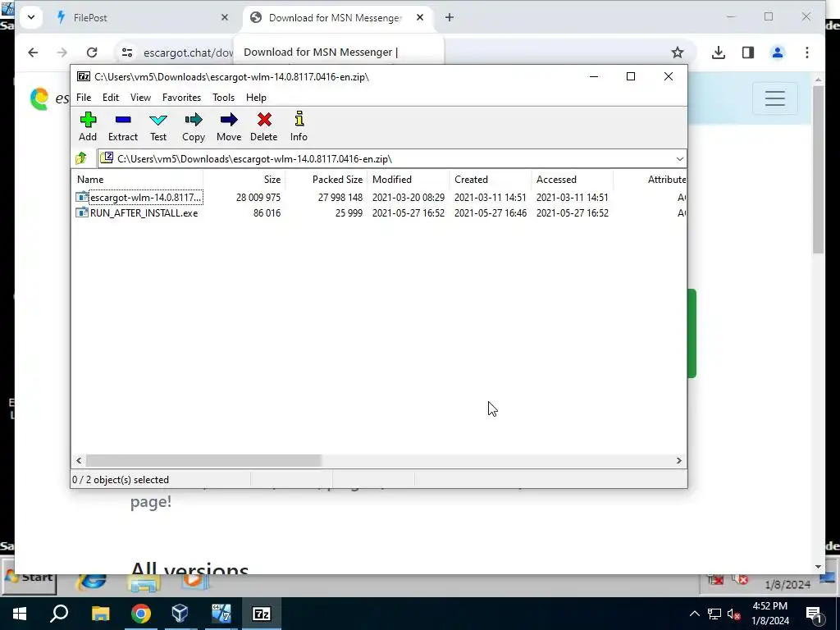The height and width of the screenshot is (630, 840).
Task: Open the Escargot site hamburger menu
Action: pos(774,98)
